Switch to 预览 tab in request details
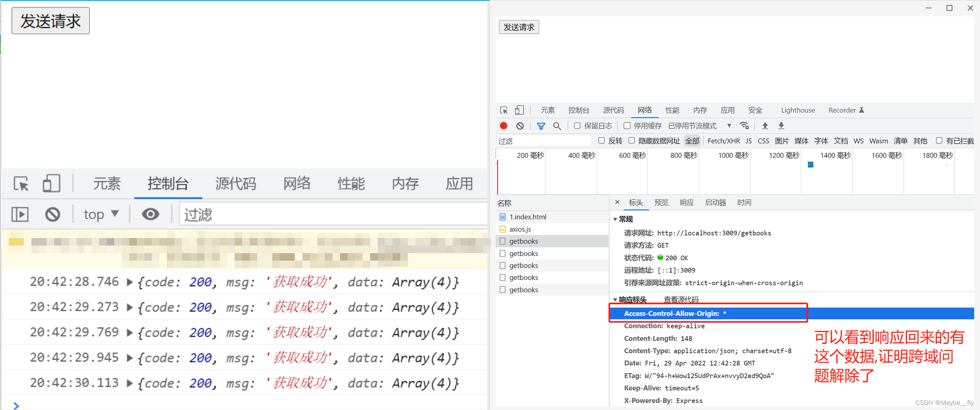This screenshot has height=410, width=980. pyautogui.click(x=661, y=202)
